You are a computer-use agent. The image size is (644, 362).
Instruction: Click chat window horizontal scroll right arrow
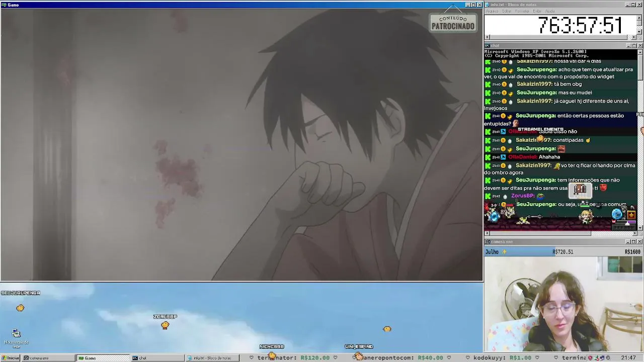pos(634,233)
